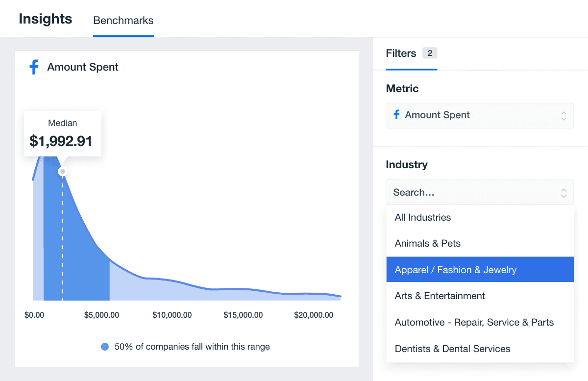Switch to the Benchmarks tab
The width and height of the screenshot is (588, 381).
123,21
